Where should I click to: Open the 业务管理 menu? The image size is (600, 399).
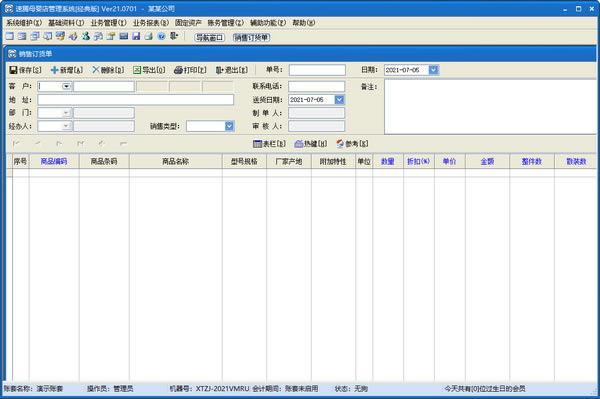point(109,23)
